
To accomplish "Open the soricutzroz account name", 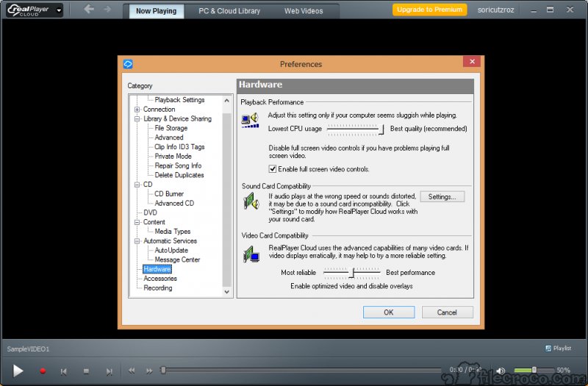I will pos(495,10).
